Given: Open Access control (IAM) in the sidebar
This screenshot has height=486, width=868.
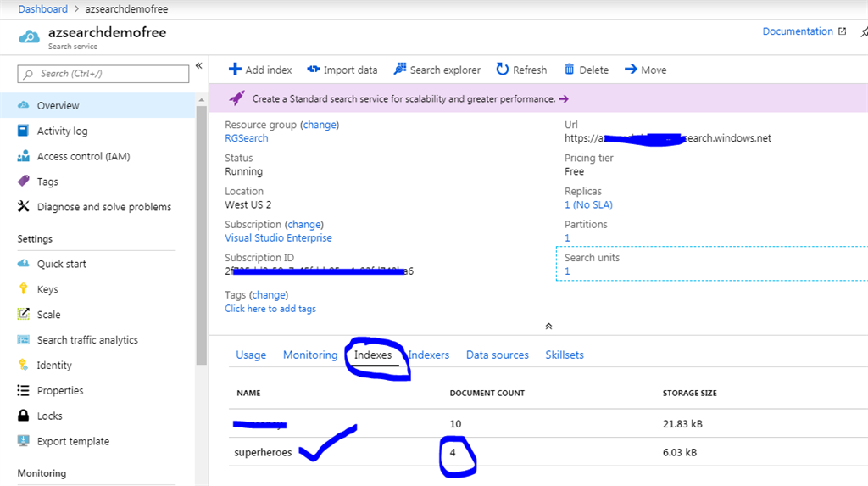Looking at the screenshot, I should [83, 157].
